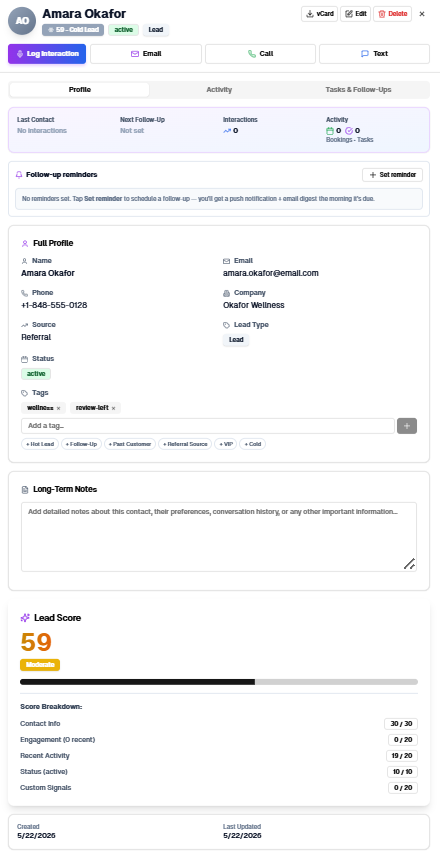Switch to the Activity tab
Image resolution: width=440 pixels, height=858 pixels.
[x=219, y=90]
